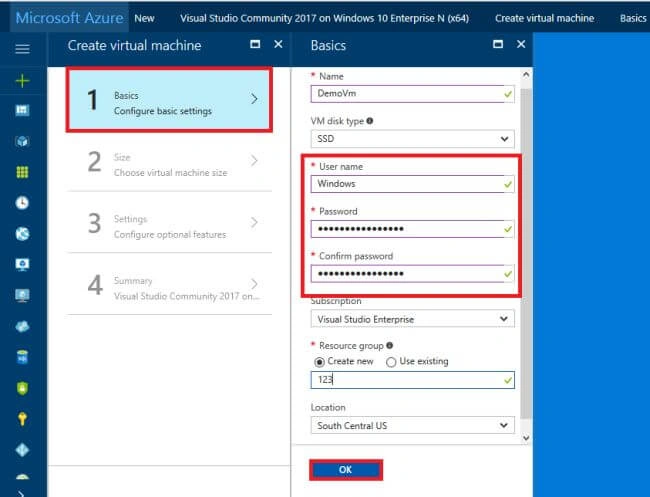Click the Confirm password field
Viewport: 650px width, 497px height.
click(412, 274)
